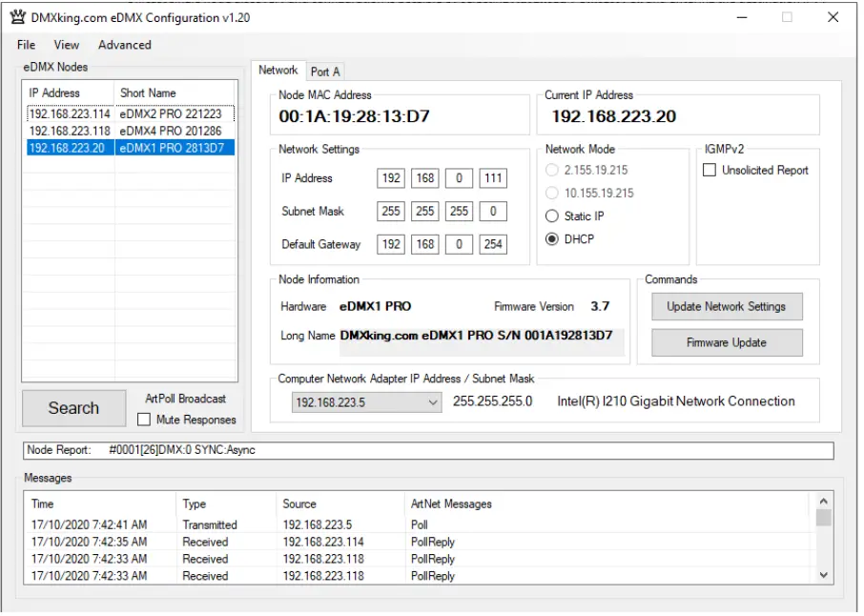Screen dimensions: 864x616
Task: Select the 2.155.19.215 network mode radio
Action: pyautogui.click(x=551, y=171)
